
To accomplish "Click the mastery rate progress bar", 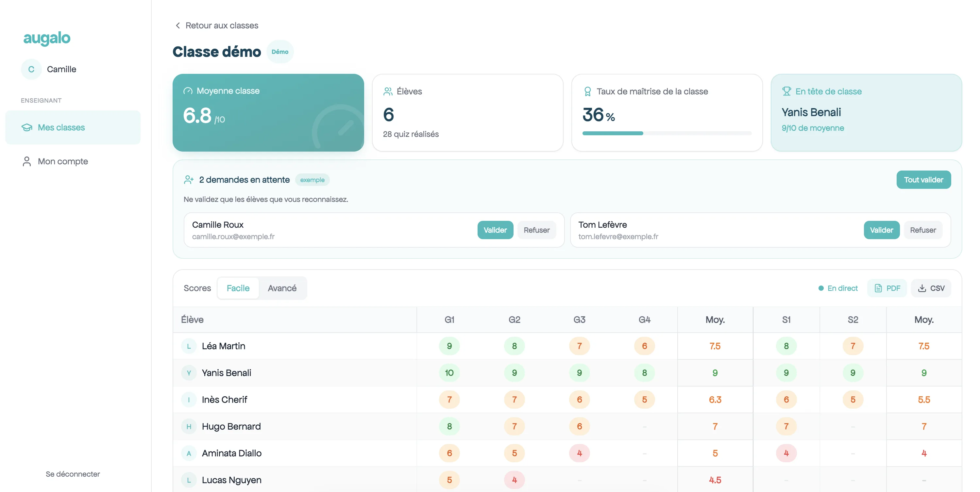I will click(667, 134).
